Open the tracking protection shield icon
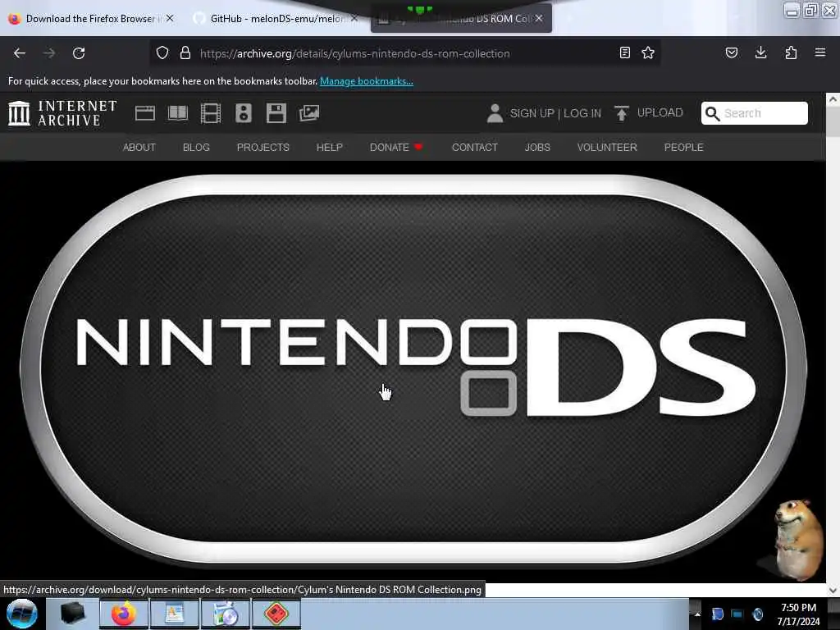840x630 pixels. 162,52
